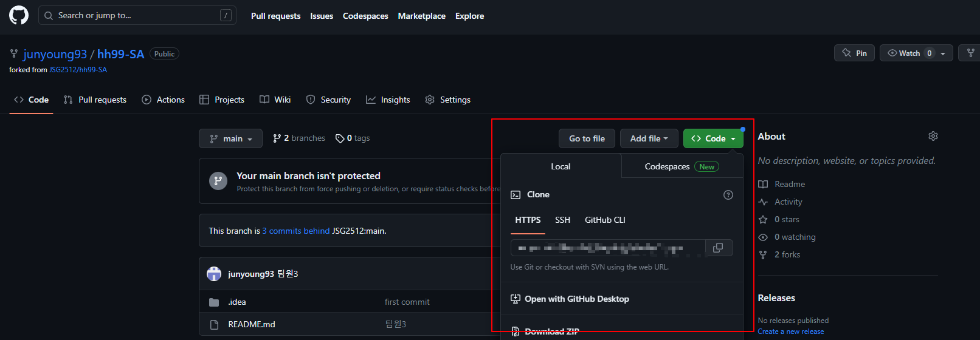Open the Activity link in About
Image resolution: width=980 pixels, height=340 pixels.
click(x=781, y=202)
